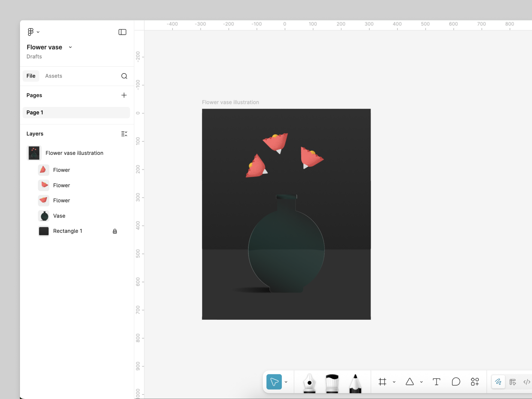Add a new page
The image size is (532, 399).
coord(124,95)
